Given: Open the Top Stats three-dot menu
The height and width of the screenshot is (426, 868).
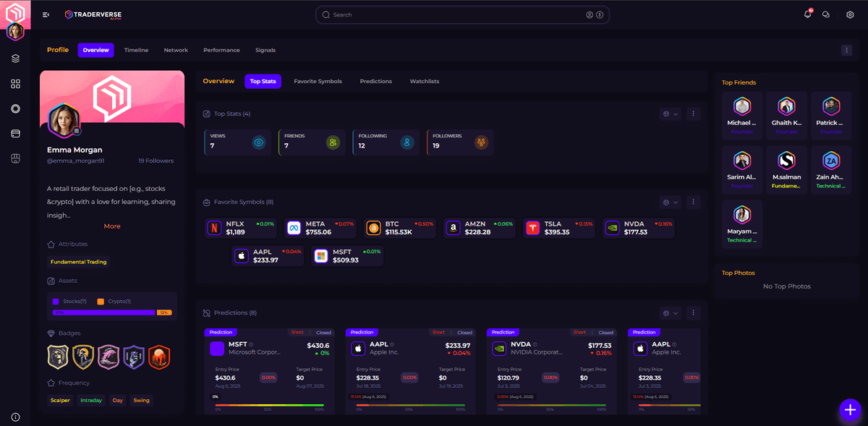Looking at the screenshot, I should (x=693, y=114).
